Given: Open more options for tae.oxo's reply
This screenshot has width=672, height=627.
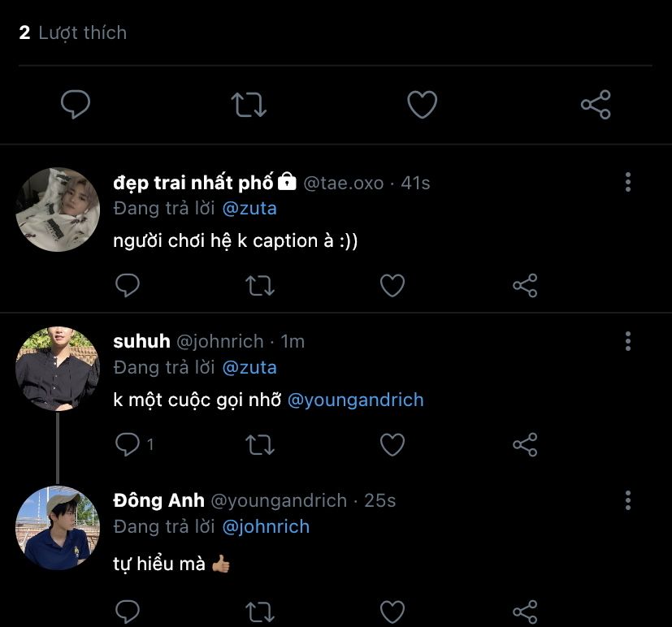Looking at the screenshot, I should (x=627, y=182).
